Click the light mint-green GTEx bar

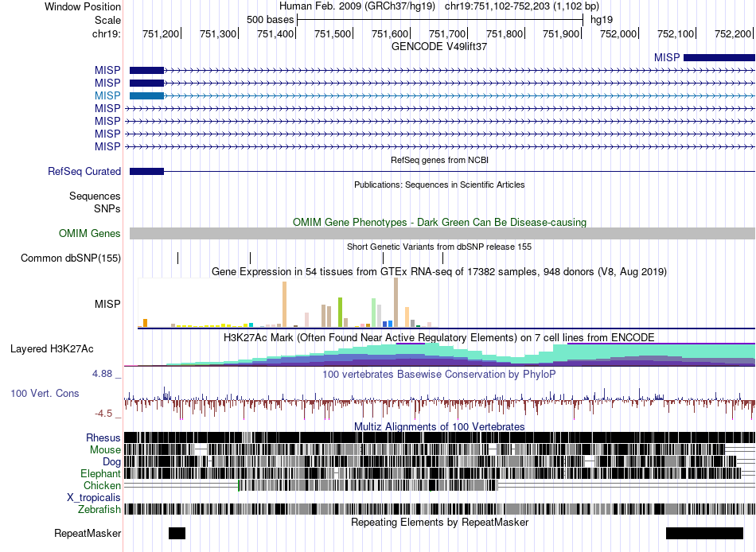[x=374, y=313]
